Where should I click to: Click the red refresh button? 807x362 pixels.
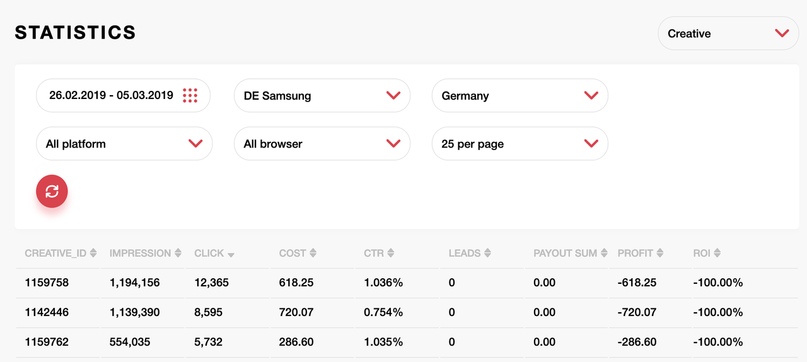coord(52,191)
